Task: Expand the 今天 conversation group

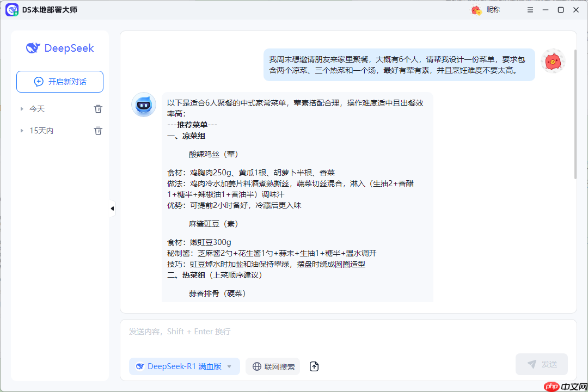Action: pos(21,108)
